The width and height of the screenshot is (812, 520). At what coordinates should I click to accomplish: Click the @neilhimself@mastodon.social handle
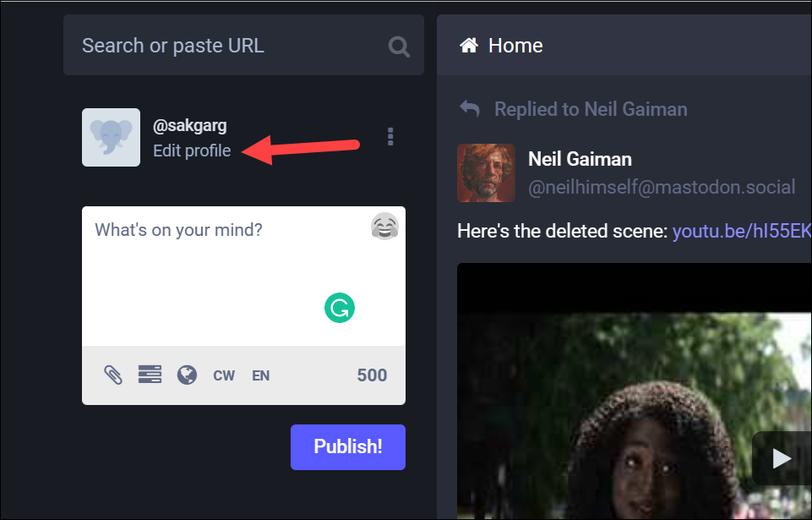pos(662,187)
